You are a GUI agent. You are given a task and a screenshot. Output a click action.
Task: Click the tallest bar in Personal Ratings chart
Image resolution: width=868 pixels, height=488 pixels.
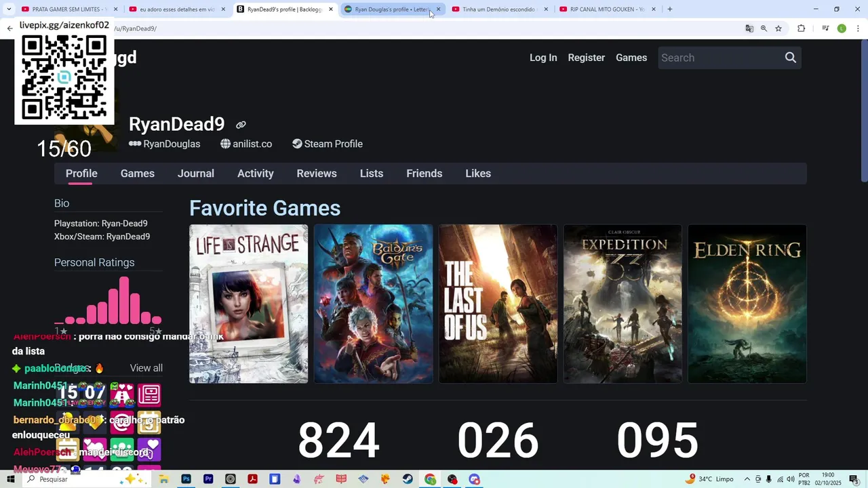tap(124, 300)
